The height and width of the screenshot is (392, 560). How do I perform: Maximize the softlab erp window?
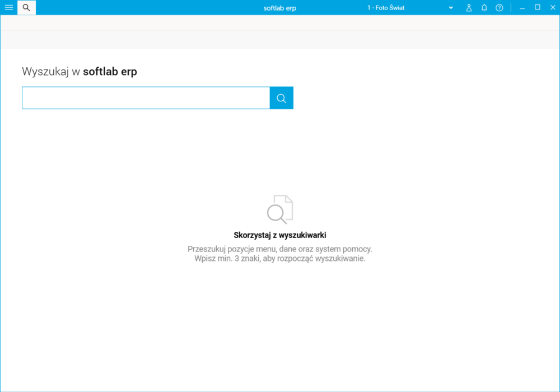coord(537,7)
